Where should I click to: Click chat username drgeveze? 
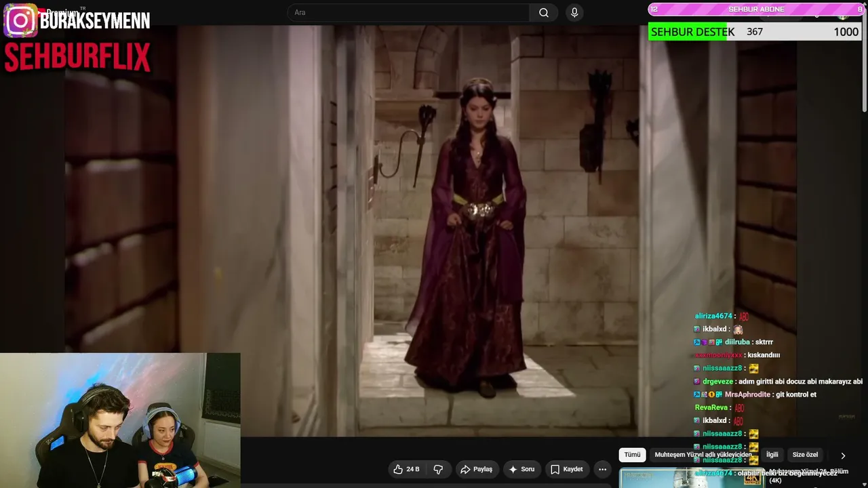click(718, 382)
